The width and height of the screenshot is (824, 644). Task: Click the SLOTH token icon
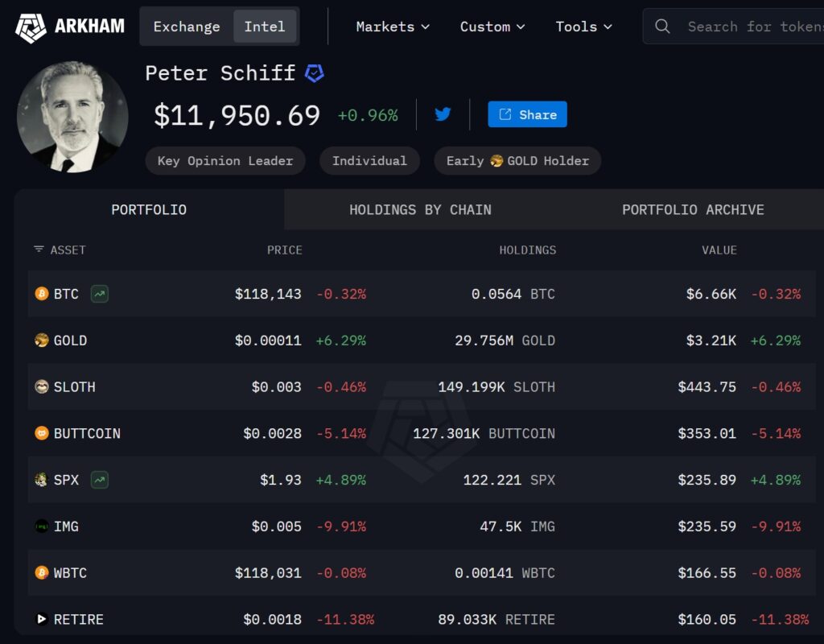(42, 387)
